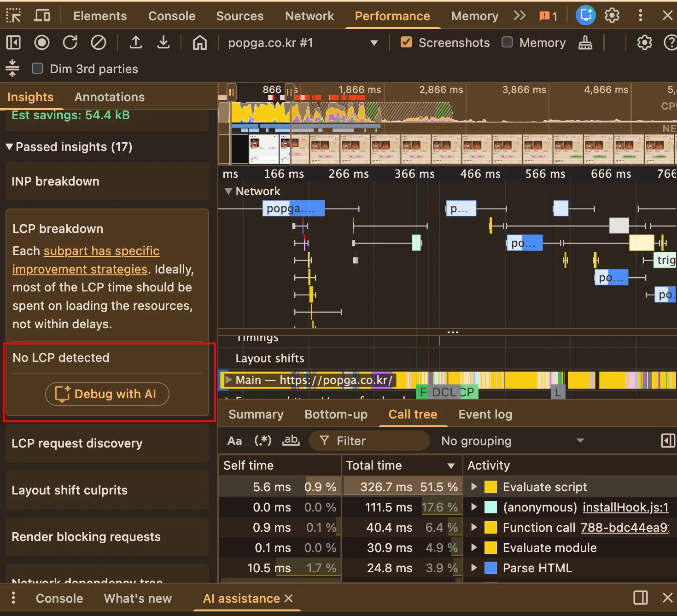The image size is (677, 616).
Task: Uncheck the Screenshots checkbox
Action: click(406, 42)
